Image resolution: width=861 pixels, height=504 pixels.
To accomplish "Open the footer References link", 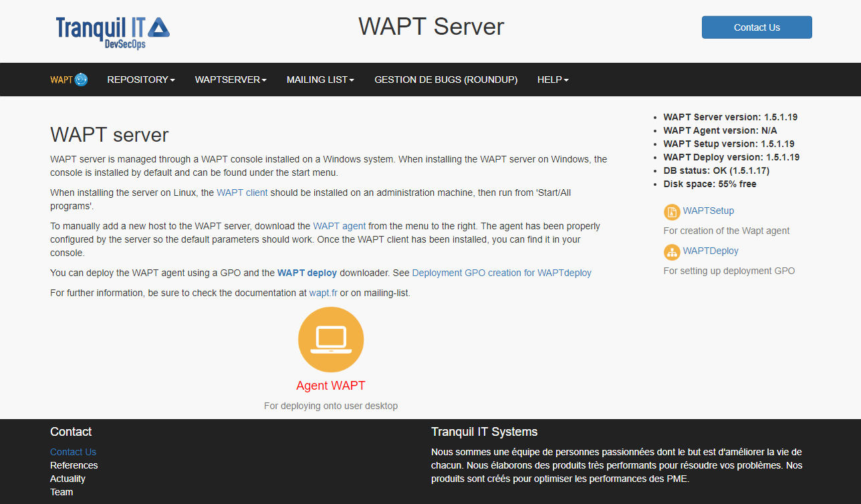I will coord(74,465).
